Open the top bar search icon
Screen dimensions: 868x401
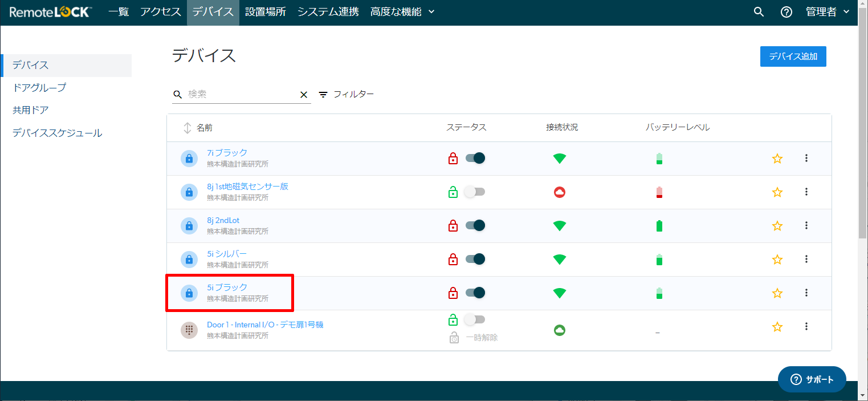click(759, 12)
